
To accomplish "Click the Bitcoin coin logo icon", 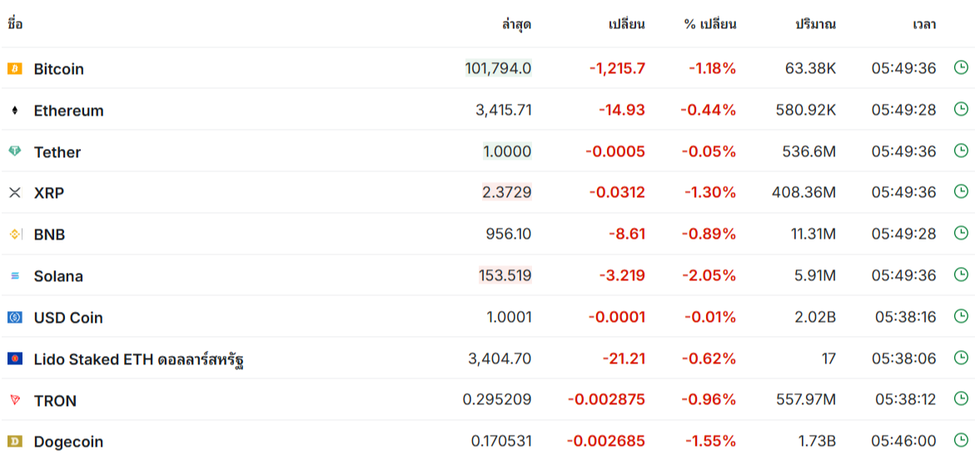I will tap(15, 69).
